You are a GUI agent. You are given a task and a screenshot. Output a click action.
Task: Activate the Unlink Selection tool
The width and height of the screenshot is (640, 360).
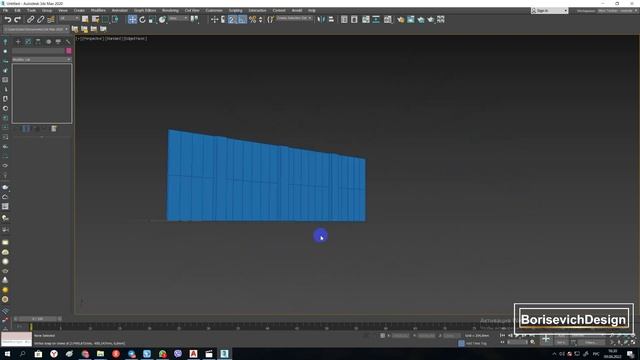tap(40, 20)
